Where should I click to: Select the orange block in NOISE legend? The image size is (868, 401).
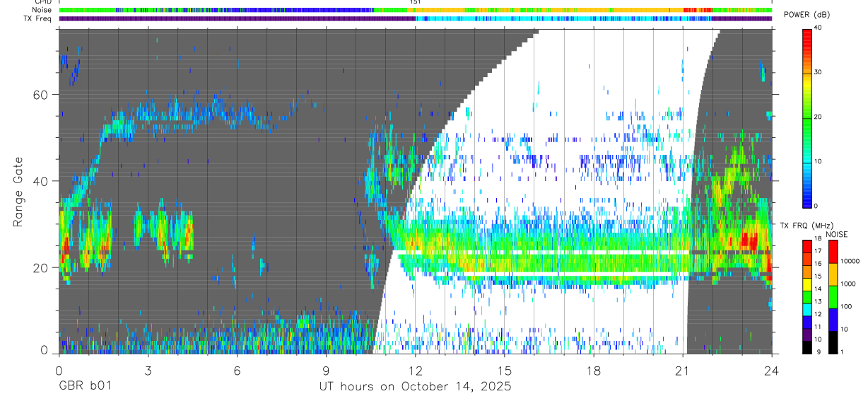click(833, 274)
